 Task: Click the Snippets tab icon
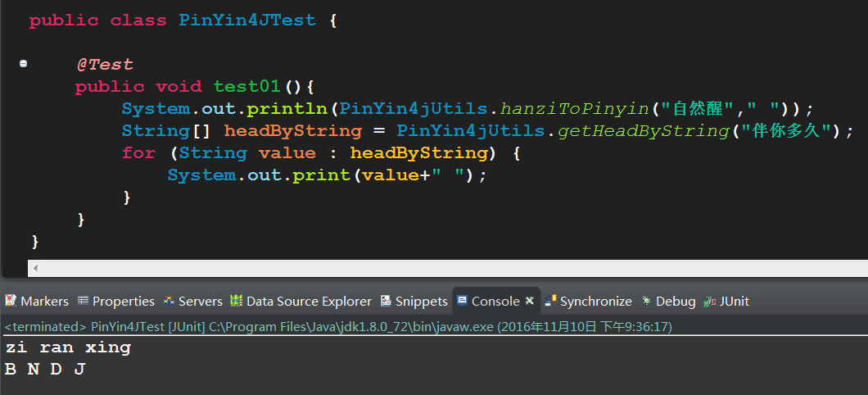pos(387,301)
